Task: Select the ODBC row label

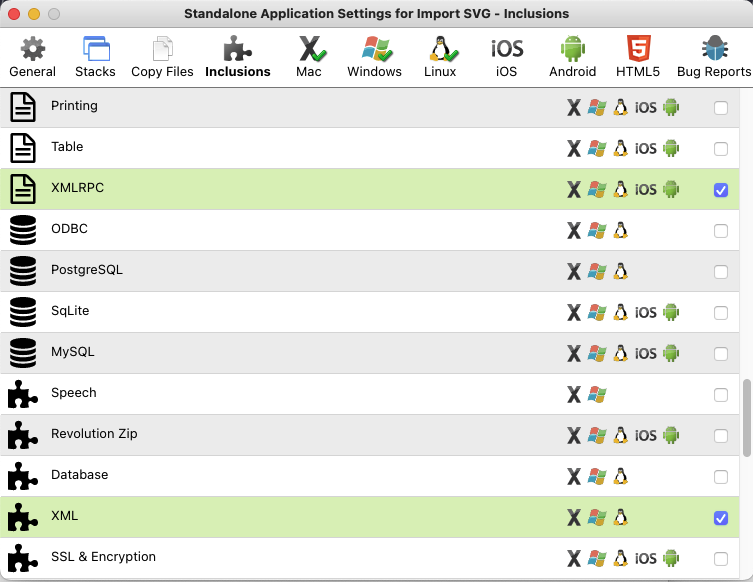Action: click(x=70, y=229)
